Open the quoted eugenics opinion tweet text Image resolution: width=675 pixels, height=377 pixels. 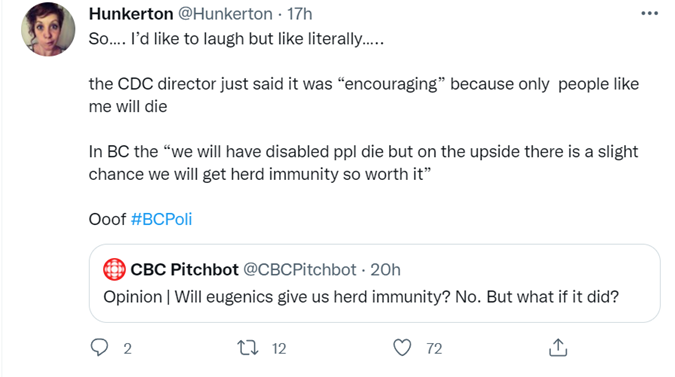pos(361,297)
